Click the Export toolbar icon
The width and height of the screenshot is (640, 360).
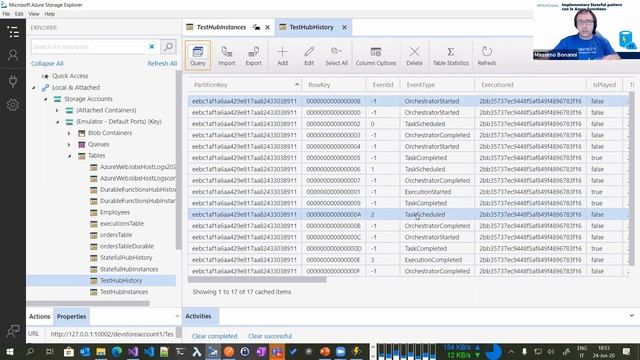click(x=253, y=55)
